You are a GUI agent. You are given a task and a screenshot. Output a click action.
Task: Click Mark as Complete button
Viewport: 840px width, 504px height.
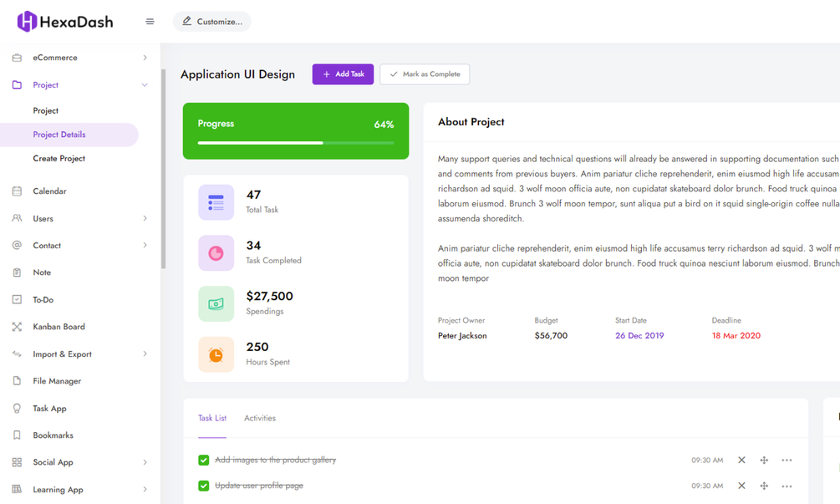425,74
